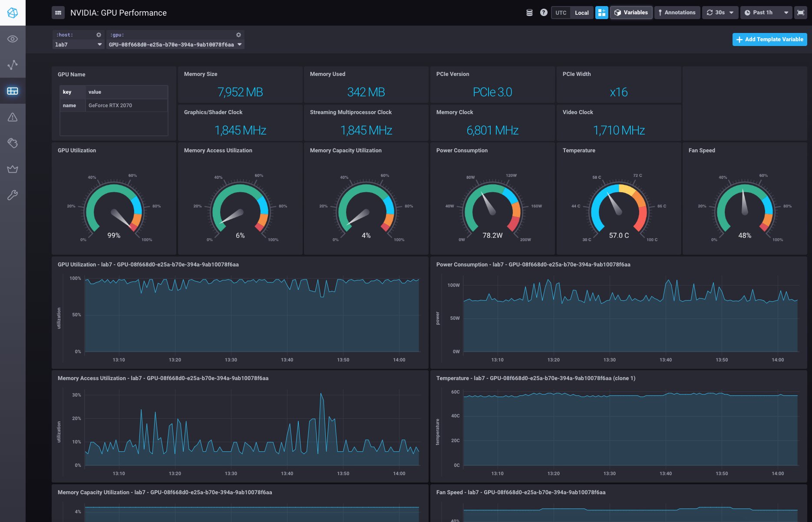Click the Chronograf logo icon
The height and width of the screenshot is (522, 812).
[13, 13]
